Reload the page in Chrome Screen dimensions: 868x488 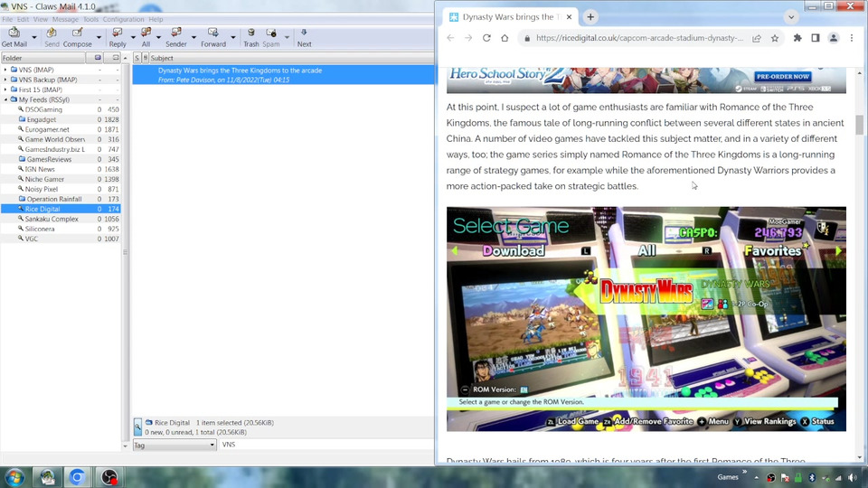pyautogui.click(x=486, y=38)
